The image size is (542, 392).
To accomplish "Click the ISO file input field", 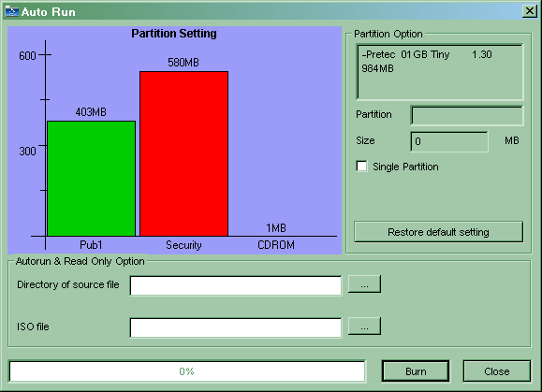I will (x=236, y=327).
